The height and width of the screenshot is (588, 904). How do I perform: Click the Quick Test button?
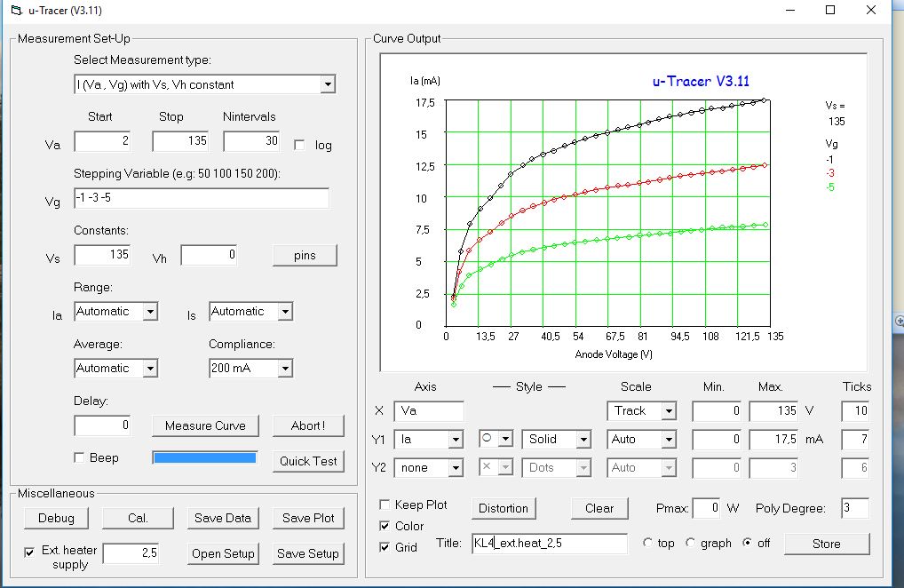(x=308, y=461)
